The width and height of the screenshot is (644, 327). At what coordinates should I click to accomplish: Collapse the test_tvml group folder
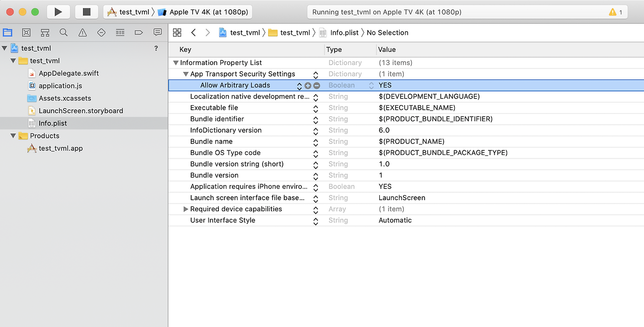click(x=13, y=61)
